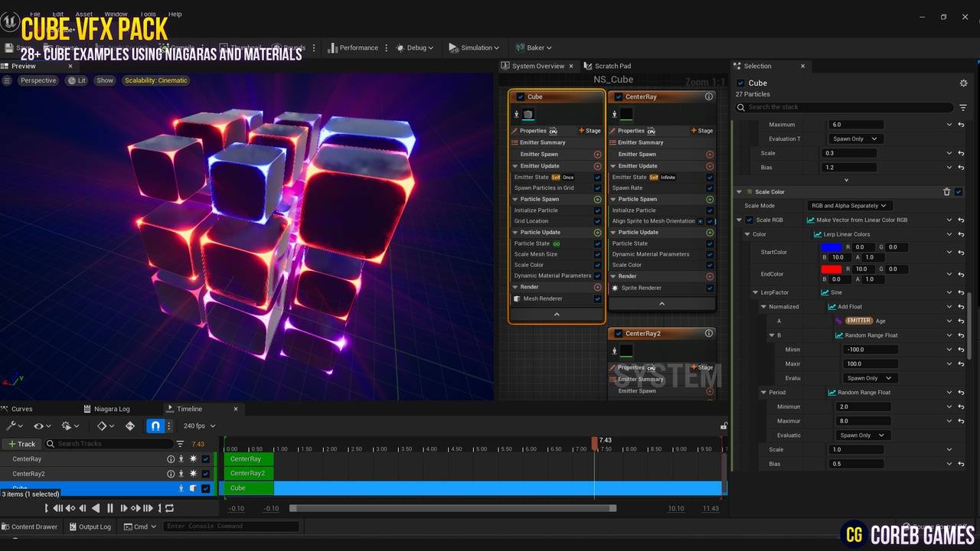Open the Debug dropdown in toolbar
Image resolution: width=980 pixels, height=551 pixels.
click(x=415, y=47)
